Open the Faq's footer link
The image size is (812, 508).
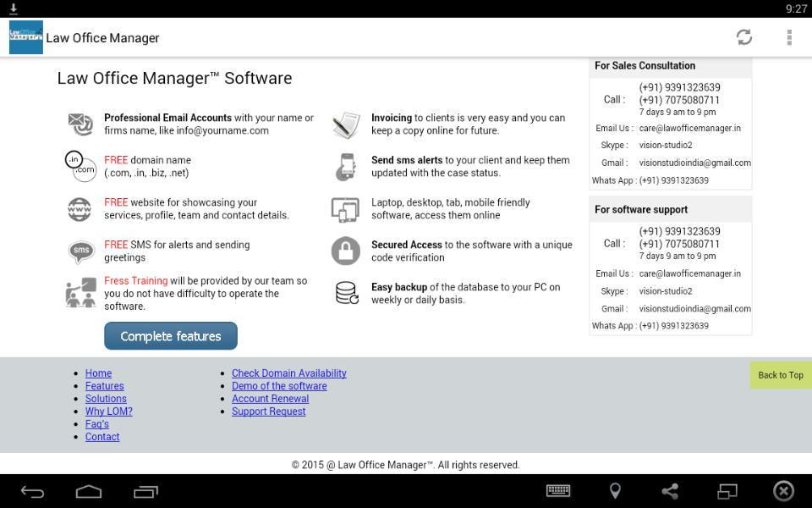point(96,424)
